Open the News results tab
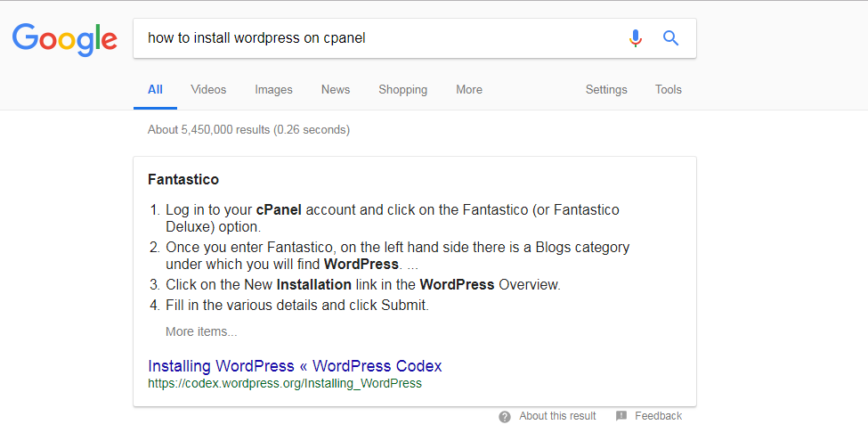This screenshot has height=441, width=868. pos(336,89)
